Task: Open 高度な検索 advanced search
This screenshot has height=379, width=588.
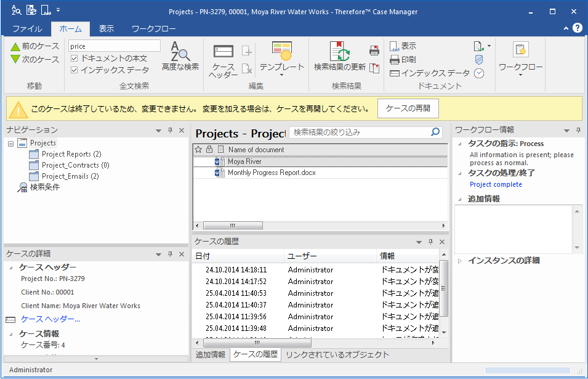Action: pyautogui.click(x=180, y=56)
